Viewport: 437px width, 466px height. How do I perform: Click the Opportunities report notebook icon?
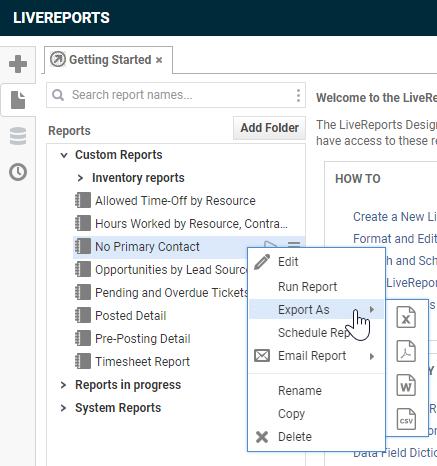click(83, 269)
